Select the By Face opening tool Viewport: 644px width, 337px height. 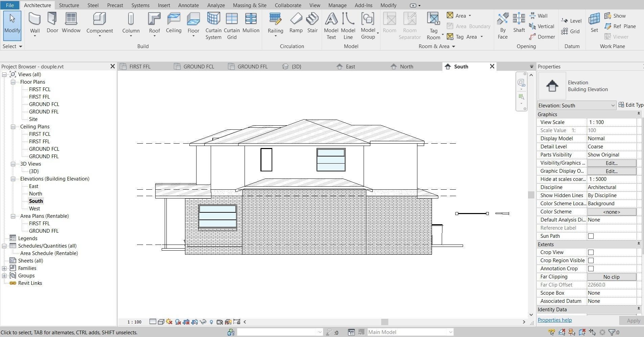tap(503, 26)
